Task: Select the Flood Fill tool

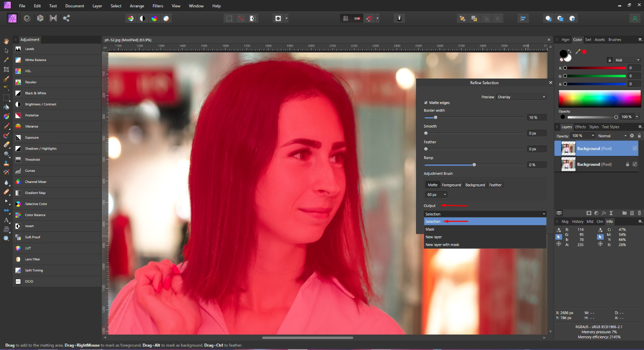Action: 6,107
